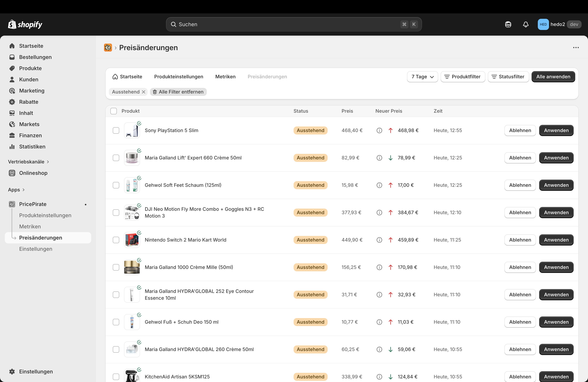This screenshot has width=588, height=382.
Task: Check the Gehwol Fuß + Schuh Deo row
Action: coord(116,322)
